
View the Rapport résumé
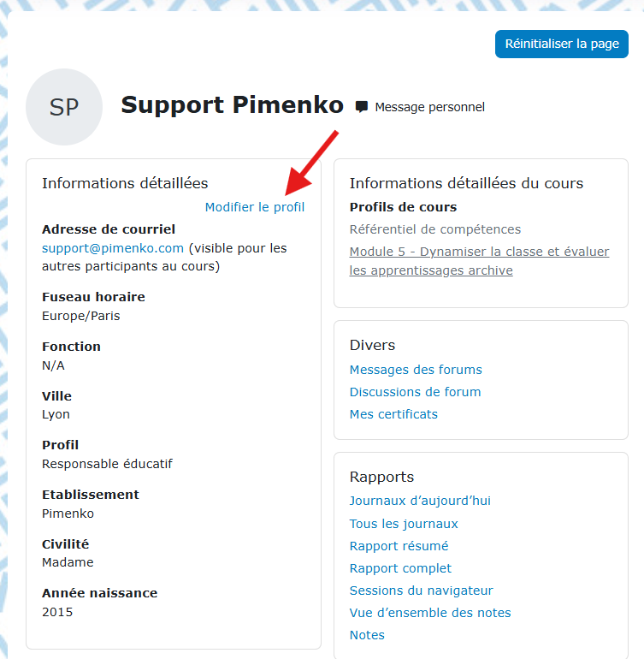tap(399, 546)
